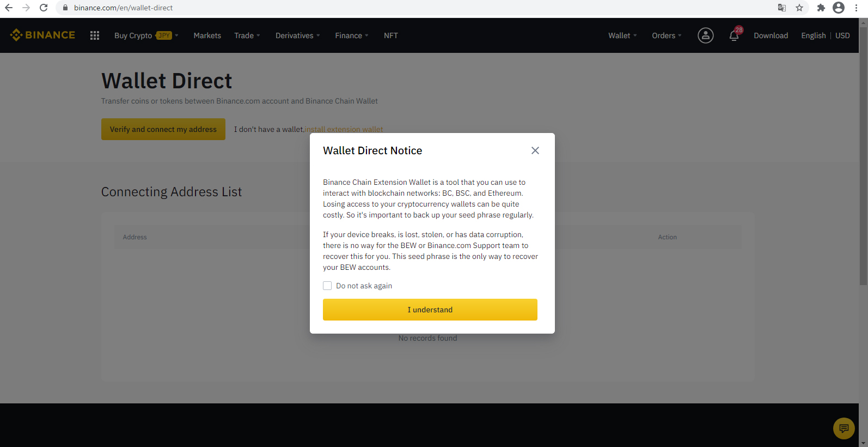The width and height of the screenshot is (868, 447).
Task: Close the Wallet Direct Notice dialog
Action: [x=535, y=150]
